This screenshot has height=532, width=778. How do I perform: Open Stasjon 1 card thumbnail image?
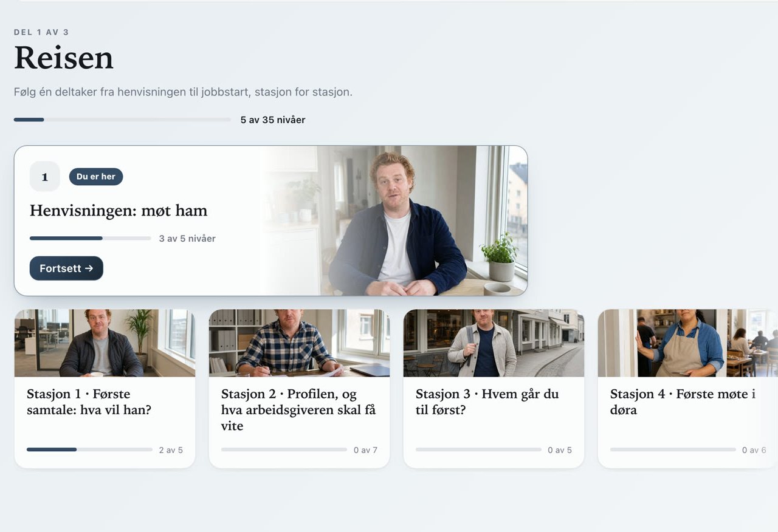coord(105,343)
